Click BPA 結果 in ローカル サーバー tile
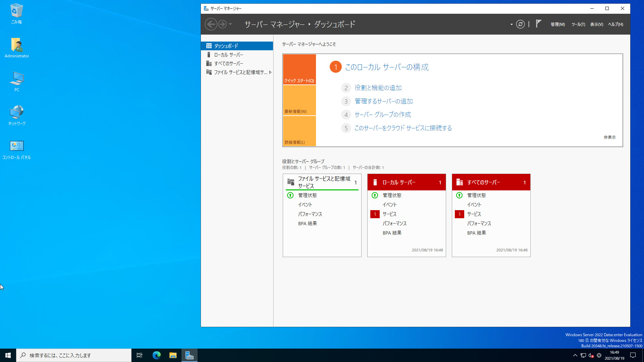644x362 pixels. (x=392, y=233)
